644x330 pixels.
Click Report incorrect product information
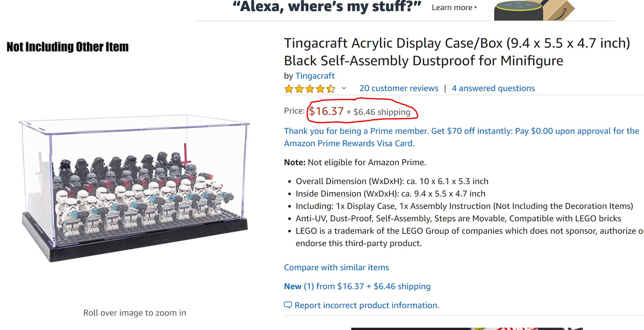pyautogui.click(x=367, y=305)
